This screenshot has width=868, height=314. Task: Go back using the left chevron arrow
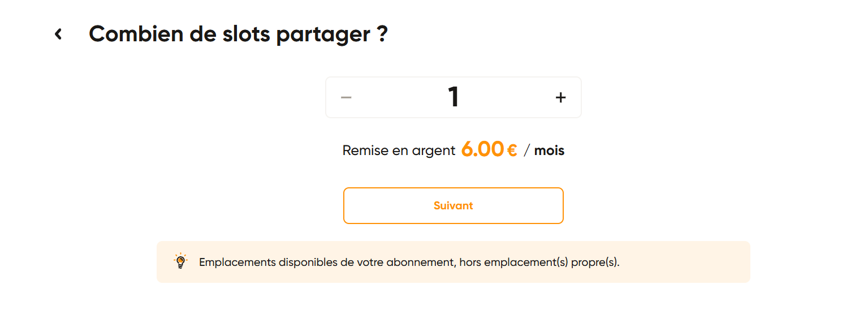click(58, 35)
